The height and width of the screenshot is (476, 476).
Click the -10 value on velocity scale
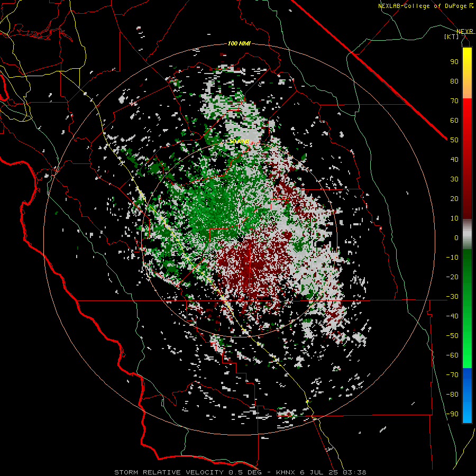(x=452, y=258)
